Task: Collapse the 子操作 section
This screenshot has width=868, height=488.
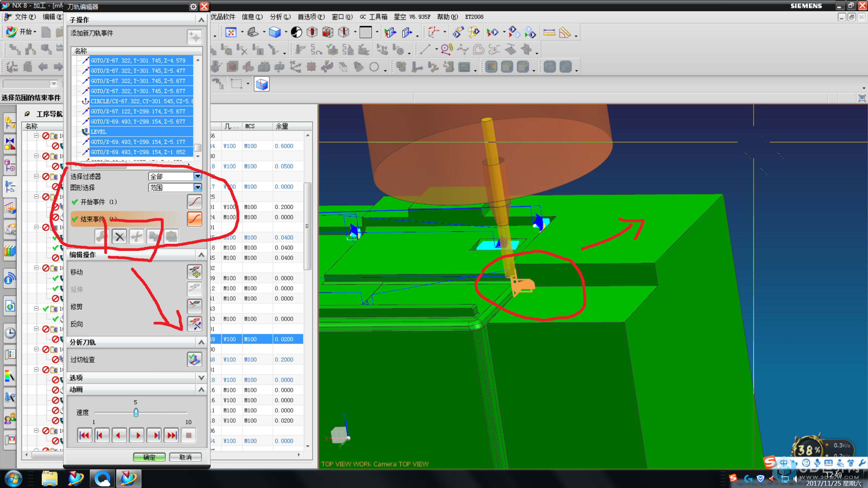Action: (201, 20)
